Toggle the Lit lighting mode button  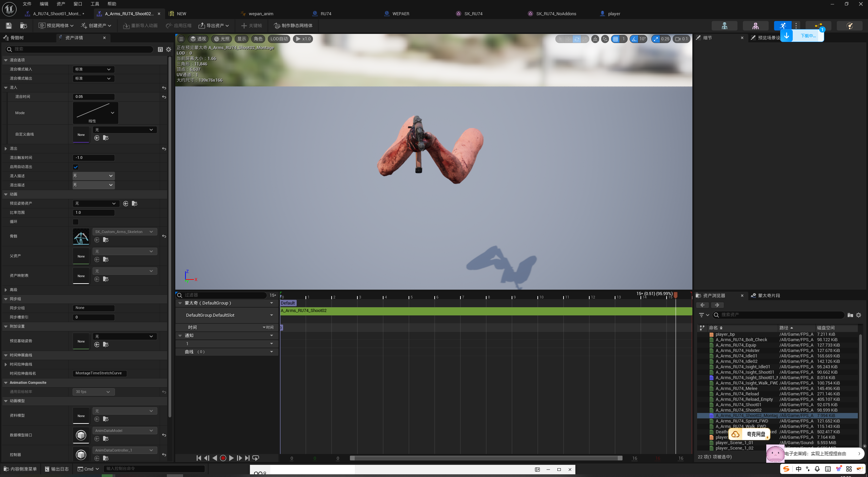coord(222,39)
